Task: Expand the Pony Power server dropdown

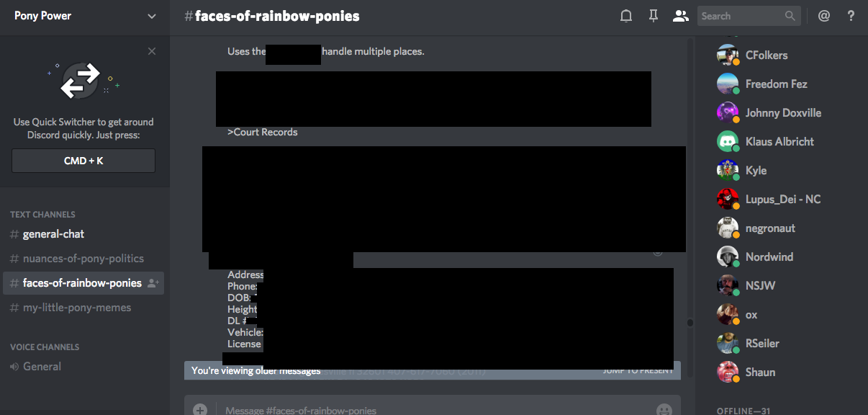Action: [151, 16]
